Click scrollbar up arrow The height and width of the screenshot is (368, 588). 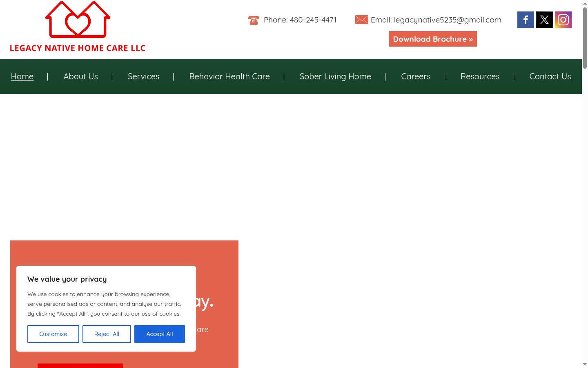pos(585,3)
